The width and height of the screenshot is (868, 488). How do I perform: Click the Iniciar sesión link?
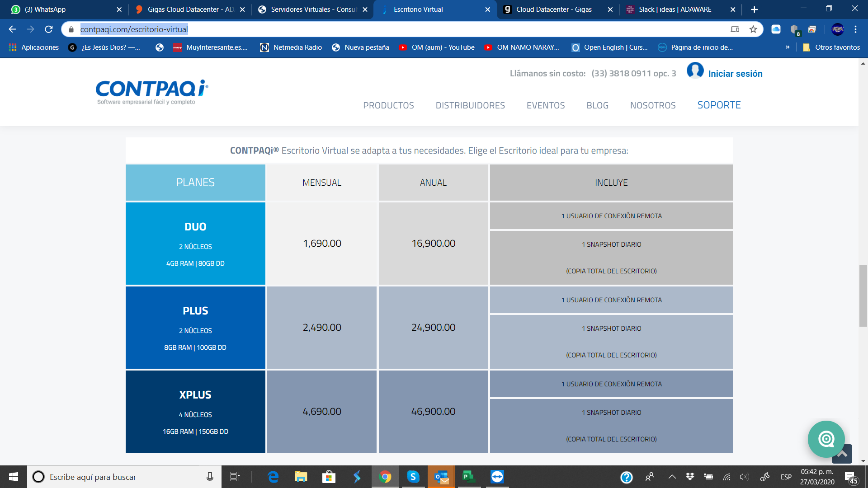(735, 74)
